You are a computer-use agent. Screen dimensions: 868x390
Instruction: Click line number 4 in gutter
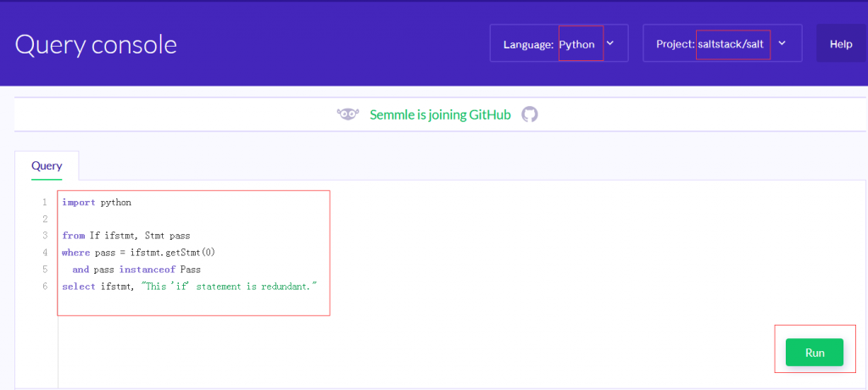click(44, 253)
